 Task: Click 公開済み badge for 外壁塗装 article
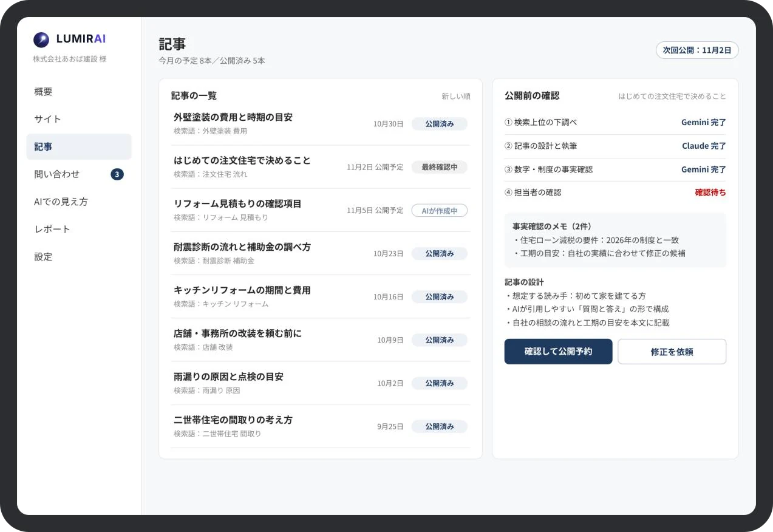440,124
